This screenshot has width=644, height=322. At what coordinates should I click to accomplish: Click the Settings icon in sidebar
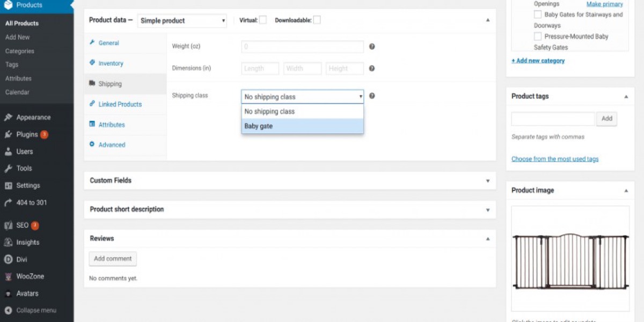[8, 186]
